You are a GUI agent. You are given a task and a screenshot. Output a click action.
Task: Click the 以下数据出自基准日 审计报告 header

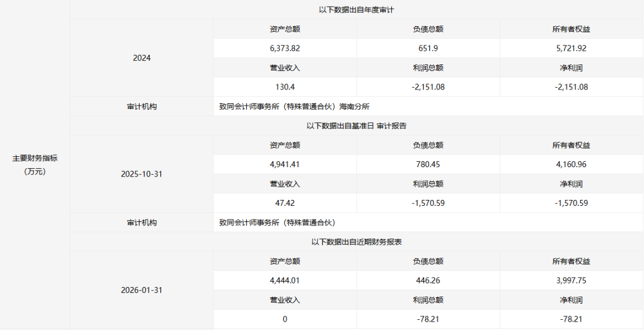357,126
